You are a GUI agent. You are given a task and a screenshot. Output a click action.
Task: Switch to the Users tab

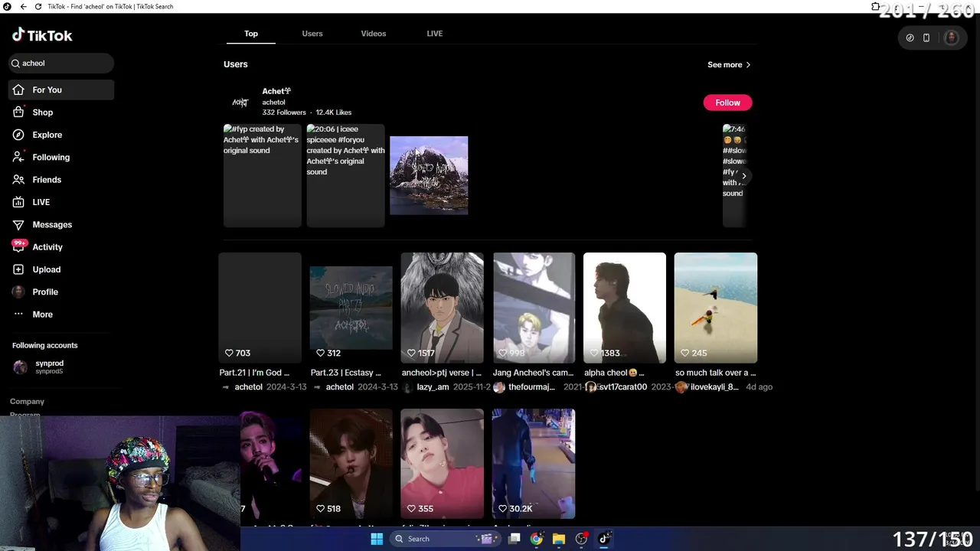[312, 34]
